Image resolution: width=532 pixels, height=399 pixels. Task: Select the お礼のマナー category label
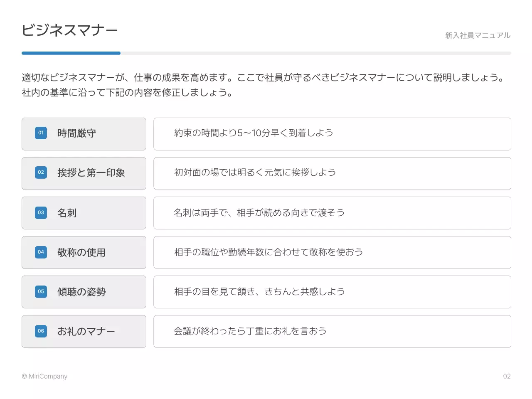86,331
